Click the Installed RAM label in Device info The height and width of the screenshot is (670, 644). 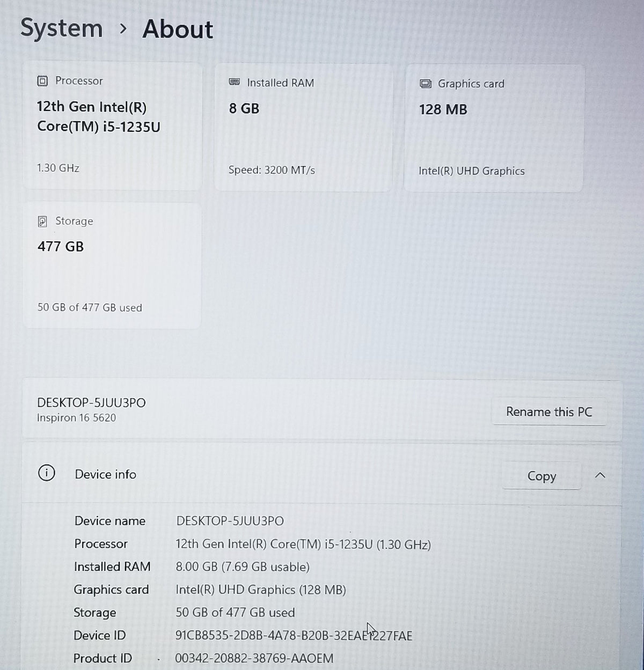point(112,566)
